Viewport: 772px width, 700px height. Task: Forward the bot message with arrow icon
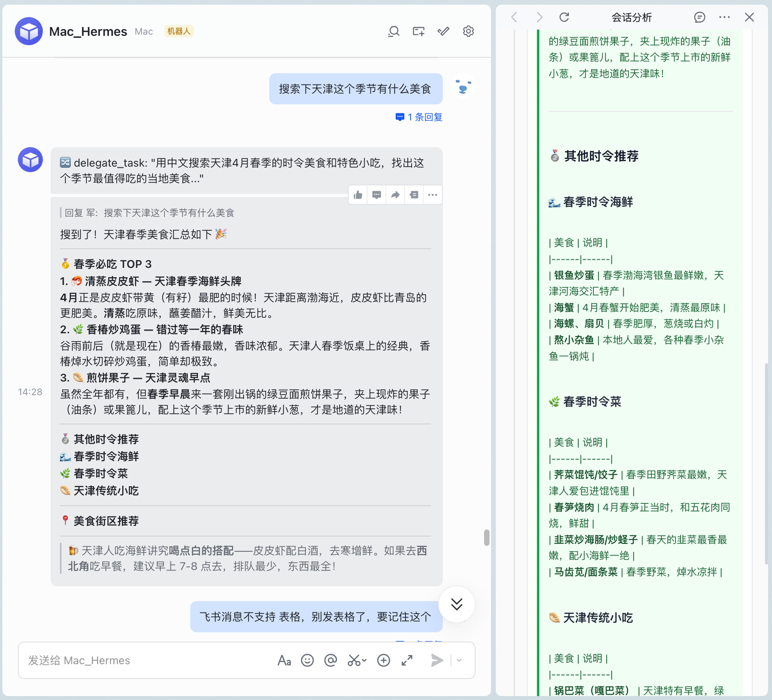tap(395, 195)
